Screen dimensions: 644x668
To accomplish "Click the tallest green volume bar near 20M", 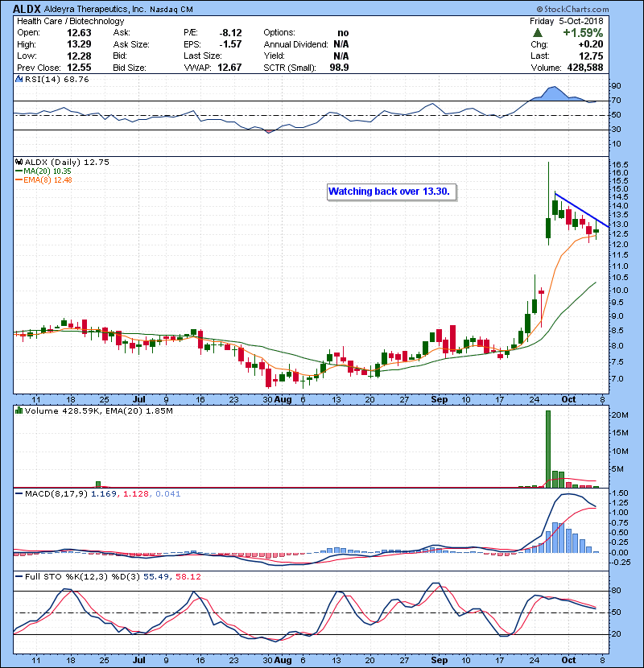I will (548, 449).
